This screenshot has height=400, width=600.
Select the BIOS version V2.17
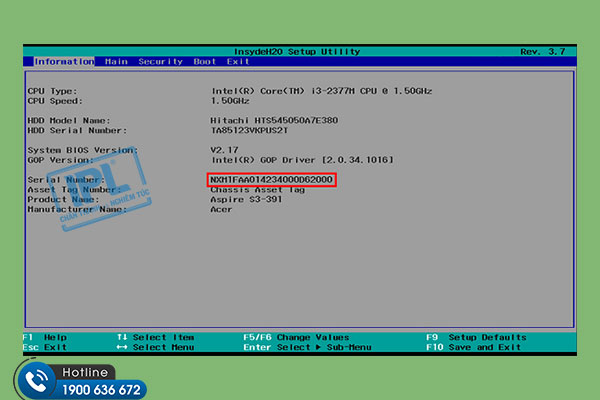[224, 150]
